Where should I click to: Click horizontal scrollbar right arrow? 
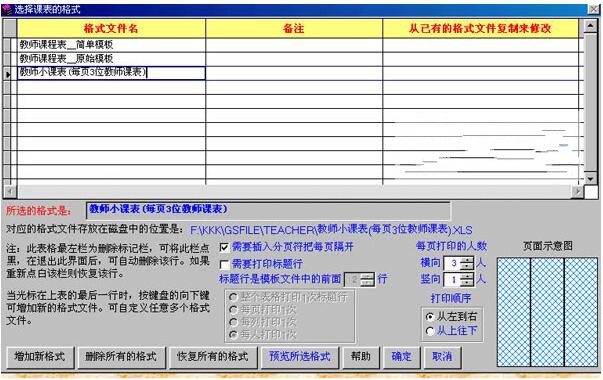tap(577, 191)
